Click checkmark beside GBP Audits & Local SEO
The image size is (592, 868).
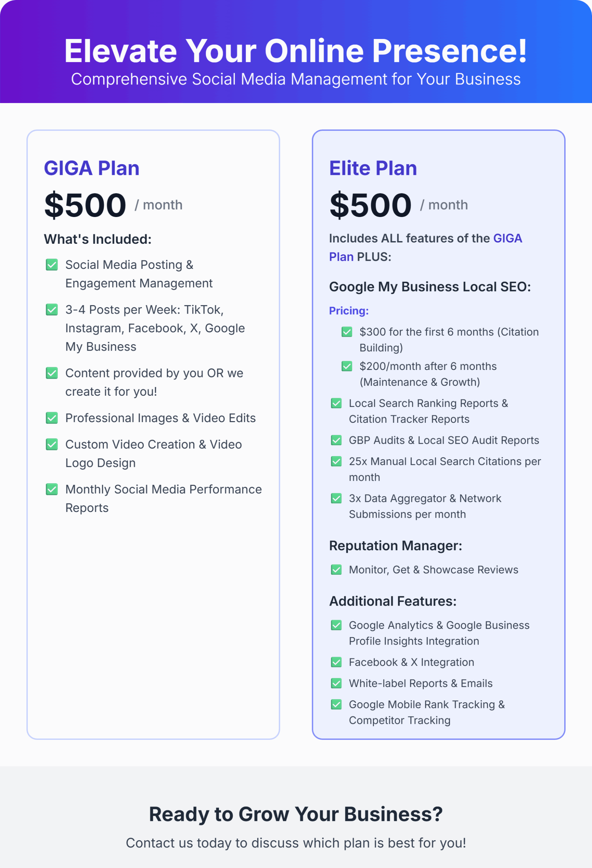pos(336,440)
